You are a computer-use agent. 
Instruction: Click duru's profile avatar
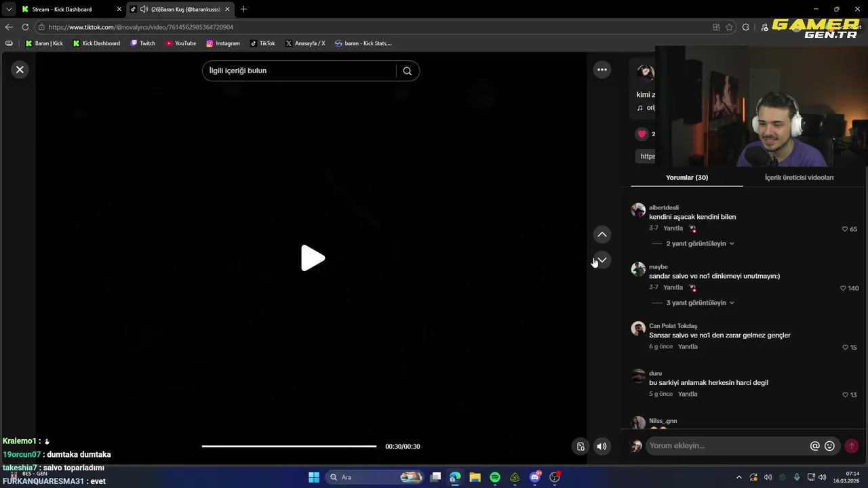coord(638,376)
